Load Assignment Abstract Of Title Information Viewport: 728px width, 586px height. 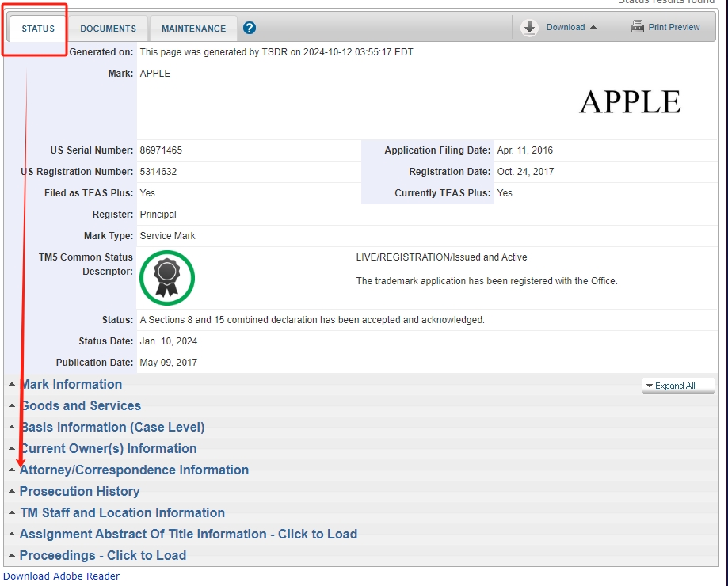[x=189, y=534]
